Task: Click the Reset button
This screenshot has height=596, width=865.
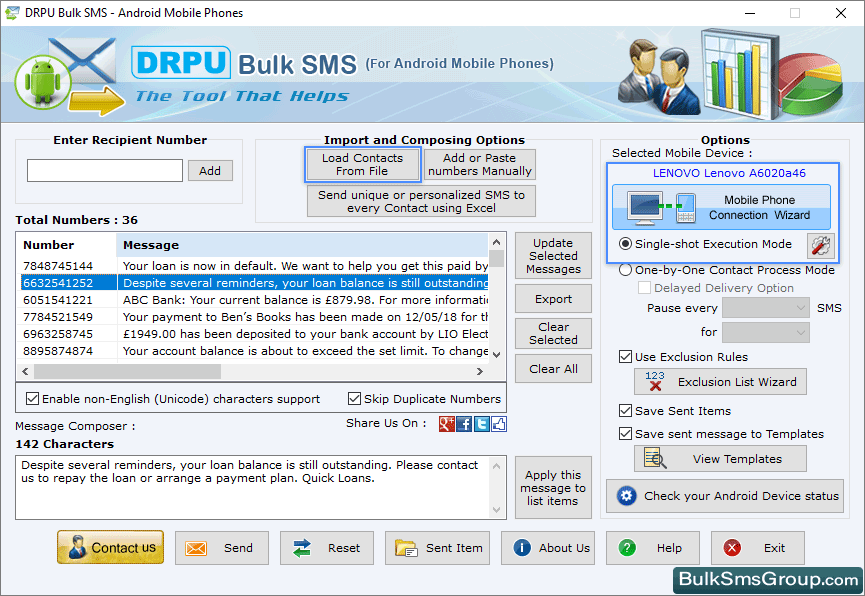Action: 327,548
